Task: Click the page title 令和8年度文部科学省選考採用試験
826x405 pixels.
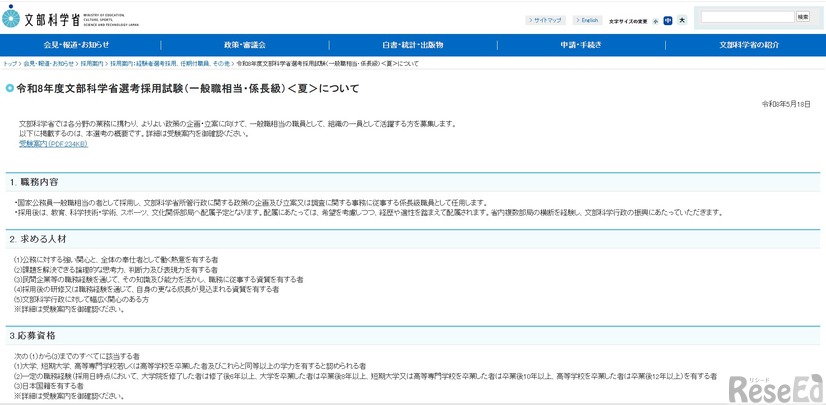Action: [187, 88]
